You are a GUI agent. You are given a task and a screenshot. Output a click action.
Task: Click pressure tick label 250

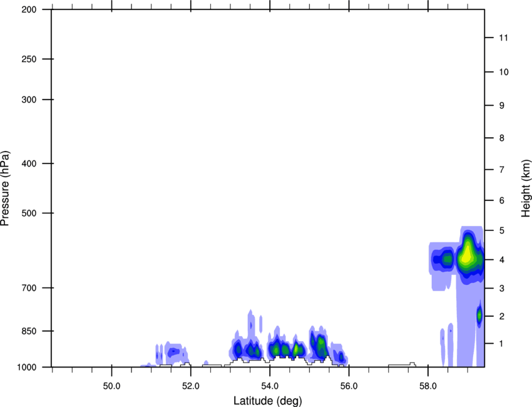click(29, 59)
